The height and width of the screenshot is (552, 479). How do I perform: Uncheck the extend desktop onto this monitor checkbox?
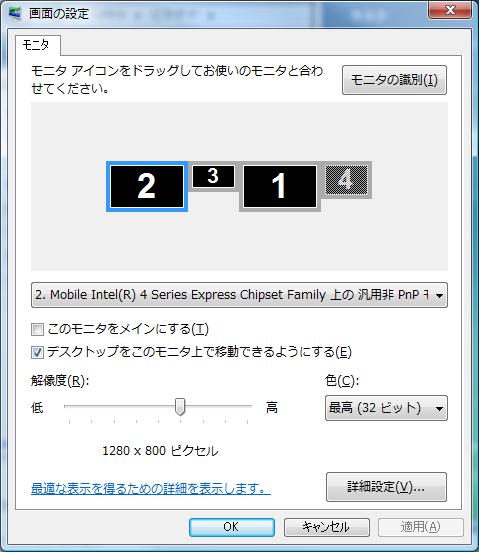tap(37, 352)
